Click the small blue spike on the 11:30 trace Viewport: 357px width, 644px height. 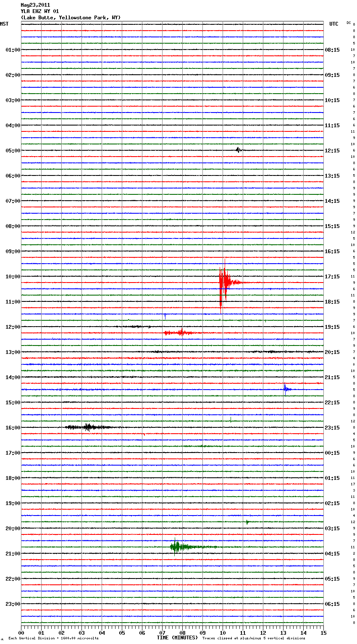coord(165,316)
